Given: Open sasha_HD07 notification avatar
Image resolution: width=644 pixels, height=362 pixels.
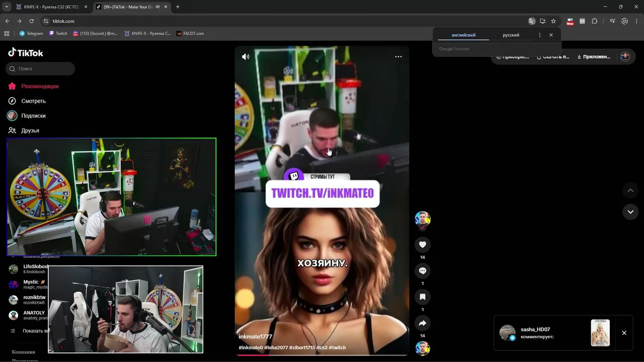Looking at the screenshot, I should click(507, 333).
